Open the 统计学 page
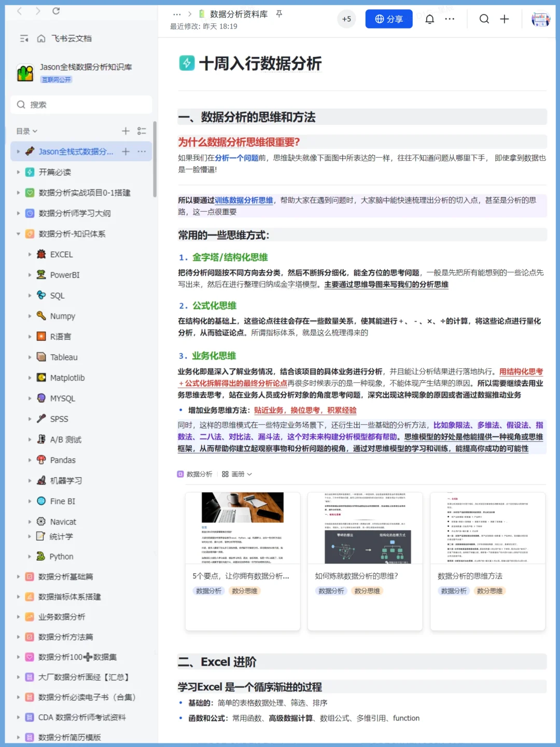 61,536
